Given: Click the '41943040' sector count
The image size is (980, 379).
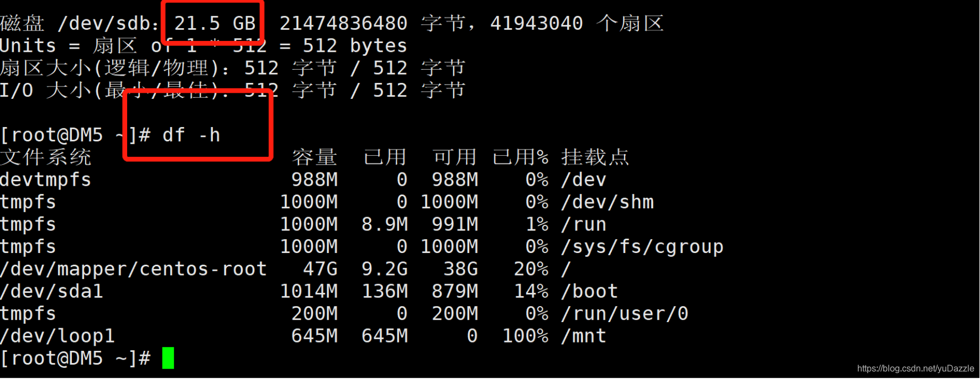Looking at the screenshot, I should pyautogui.click(x=536, y=23).
